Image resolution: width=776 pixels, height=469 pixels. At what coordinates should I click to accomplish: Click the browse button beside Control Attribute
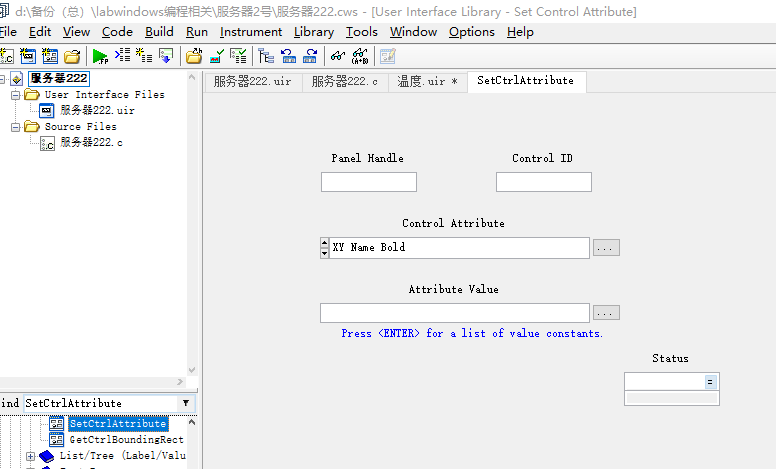pyautogui.click(x=606, y=248)
